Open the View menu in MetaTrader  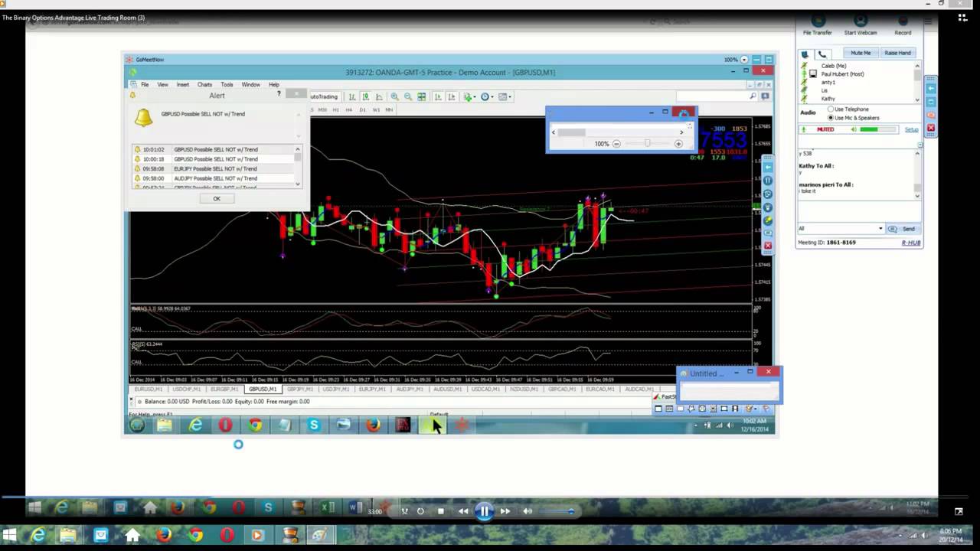[162, 84]
